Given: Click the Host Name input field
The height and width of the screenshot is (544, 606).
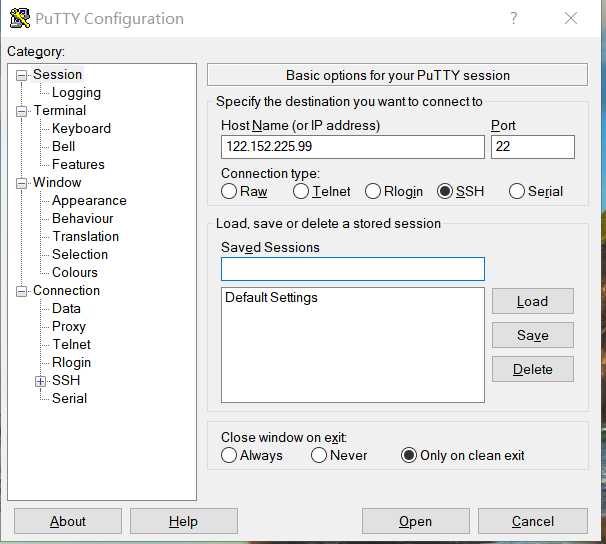Looking at the screenshot, I should click(x=353, y=147).
